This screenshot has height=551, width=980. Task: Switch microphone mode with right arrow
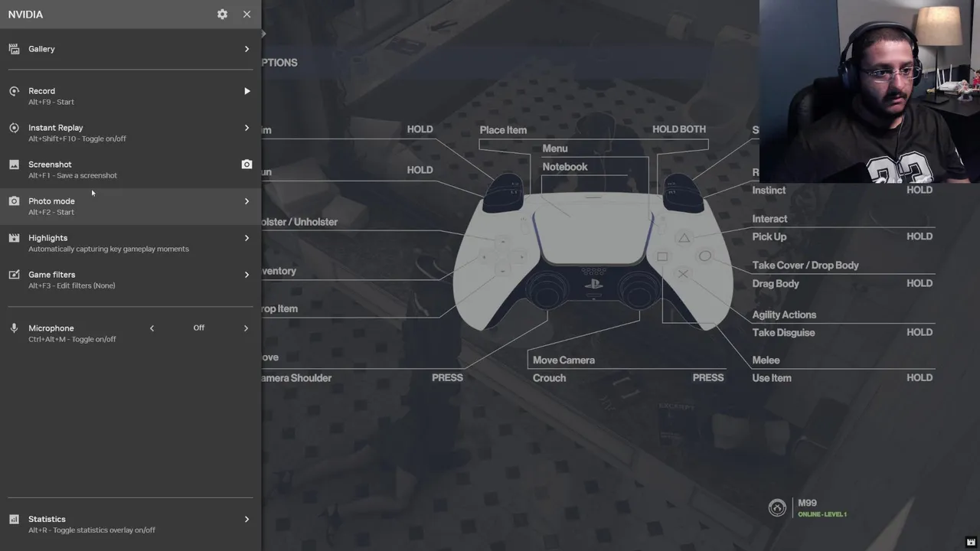click(246, 328)
